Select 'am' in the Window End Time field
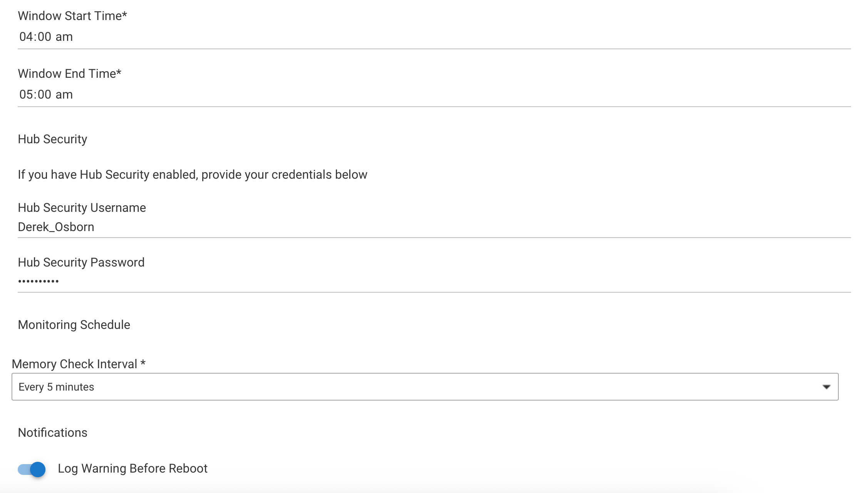Screen dimensions: 868x493 [x=64, y=94]
